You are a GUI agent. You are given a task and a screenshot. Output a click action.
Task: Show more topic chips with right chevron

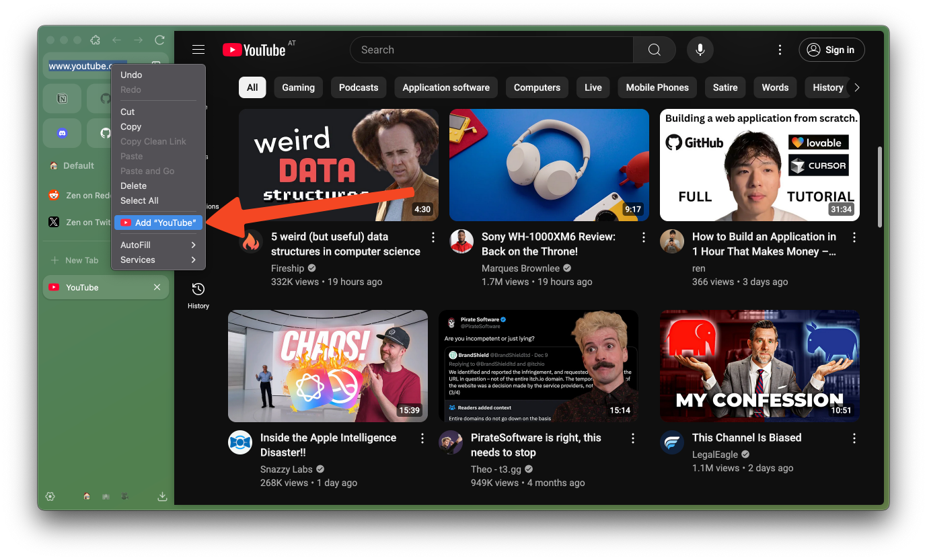coord(856,87)
